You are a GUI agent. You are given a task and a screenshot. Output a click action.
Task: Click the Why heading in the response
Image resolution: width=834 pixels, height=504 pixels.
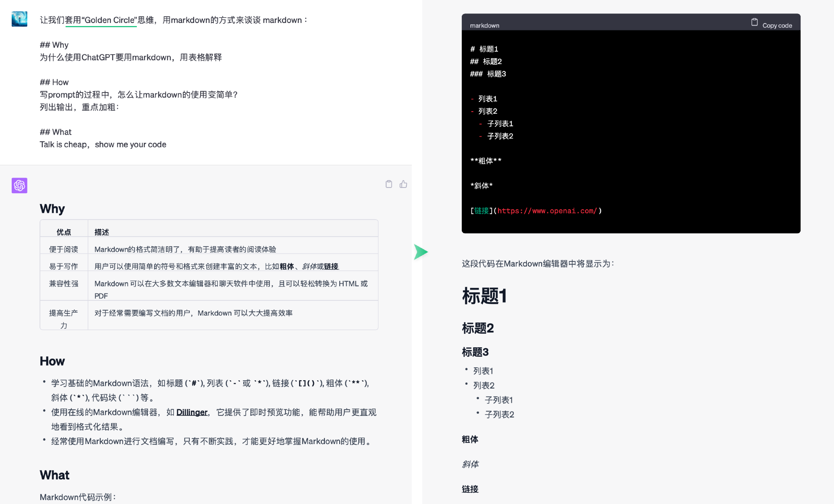pyautogui.click(x=52, y=209)
